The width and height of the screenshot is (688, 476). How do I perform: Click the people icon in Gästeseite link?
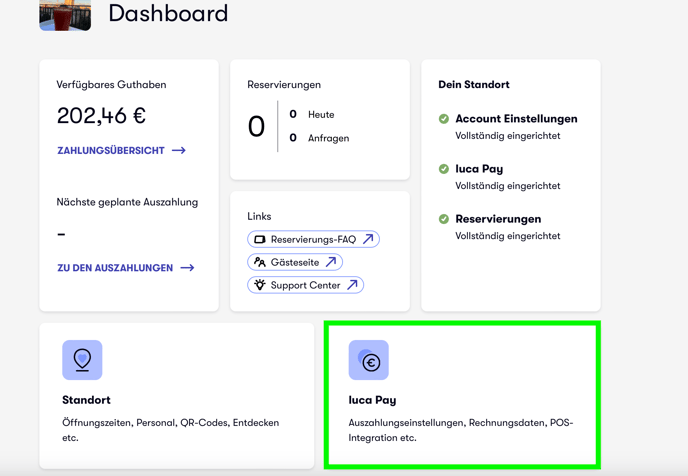(x=260, y=262)
